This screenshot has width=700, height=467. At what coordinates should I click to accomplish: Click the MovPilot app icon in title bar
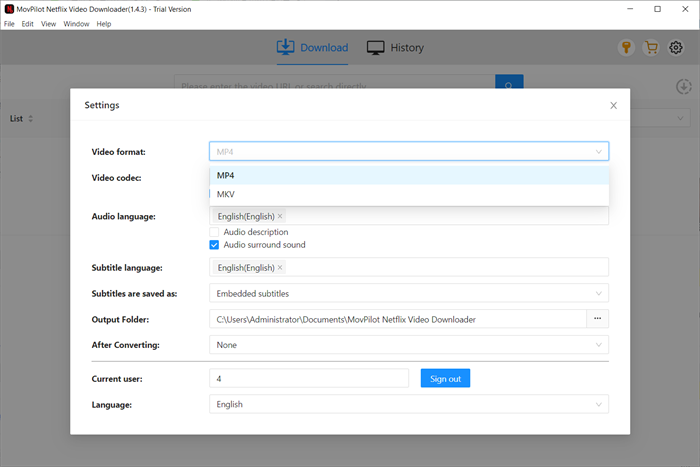pos(9,9)
